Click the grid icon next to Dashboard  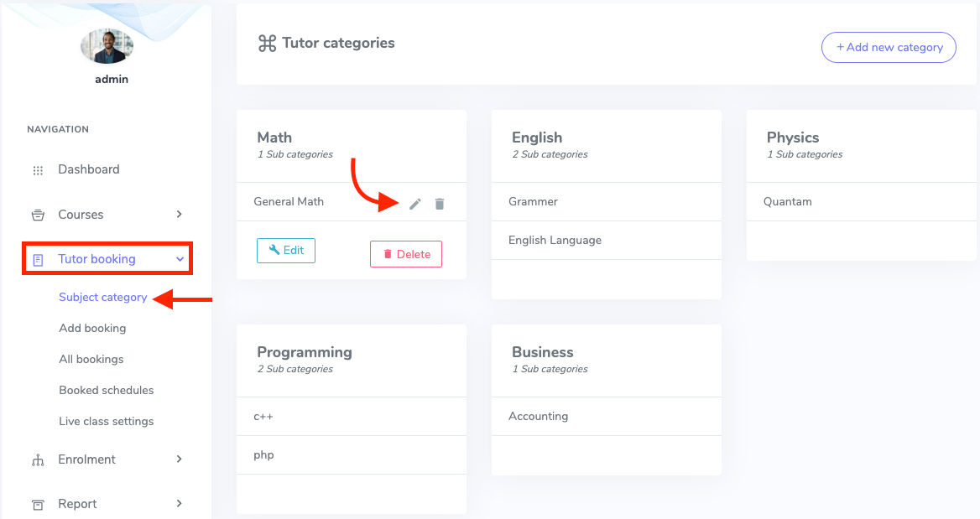38,169
